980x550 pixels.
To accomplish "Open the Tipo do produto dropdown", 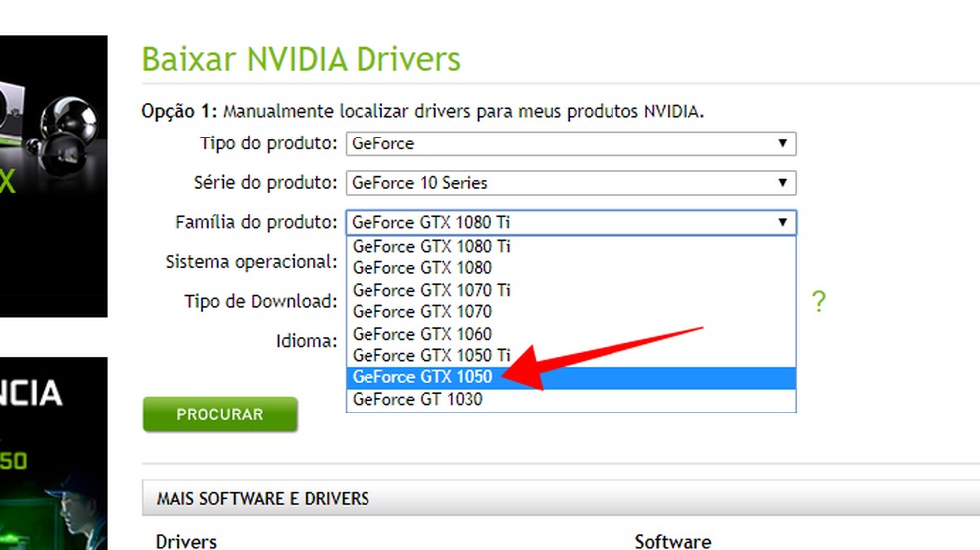I will coord(571,143).
